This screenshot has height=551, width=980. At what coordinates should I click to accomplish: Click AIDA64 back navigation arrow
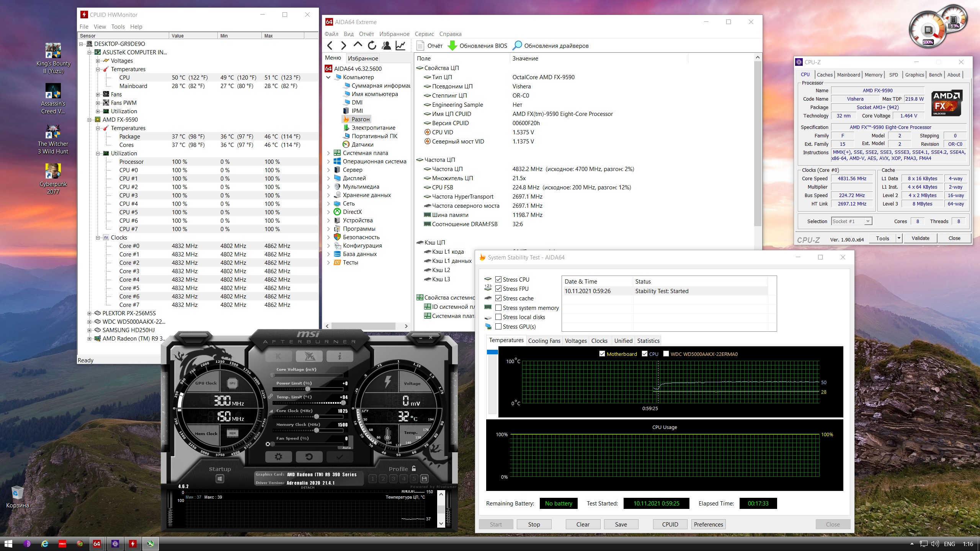(x=330, y=46)
